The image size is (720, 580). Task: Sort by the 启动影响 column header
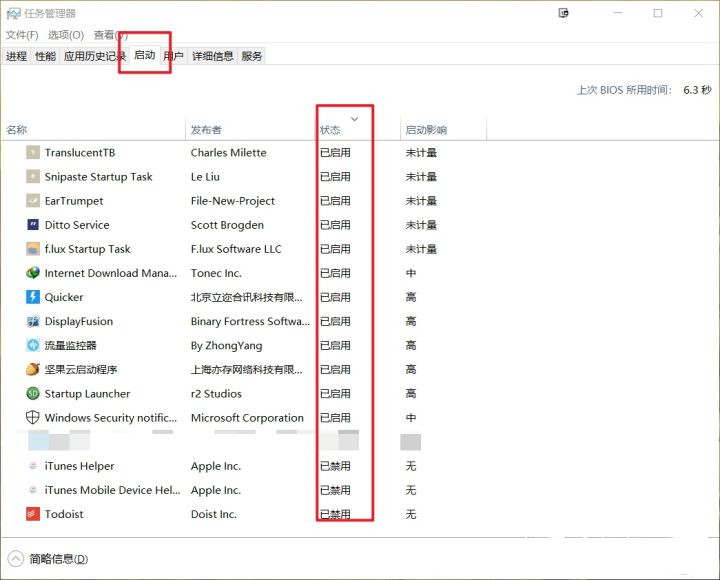tap(426, 130)
